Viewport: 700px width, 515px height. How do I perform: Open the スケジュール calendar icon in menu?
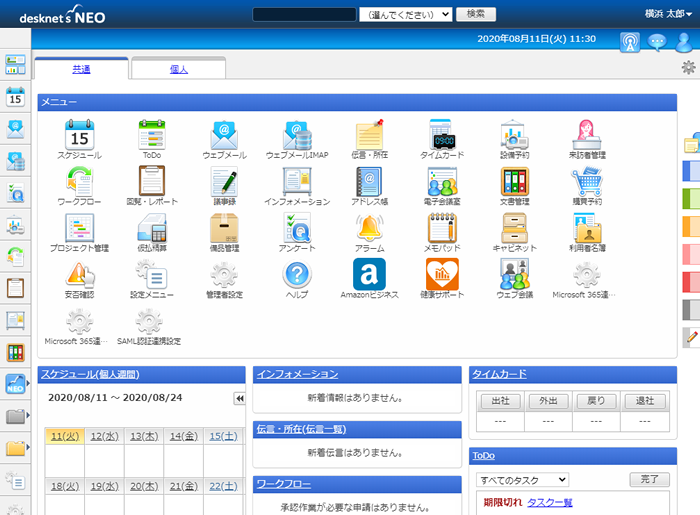(x=79, y=135)
